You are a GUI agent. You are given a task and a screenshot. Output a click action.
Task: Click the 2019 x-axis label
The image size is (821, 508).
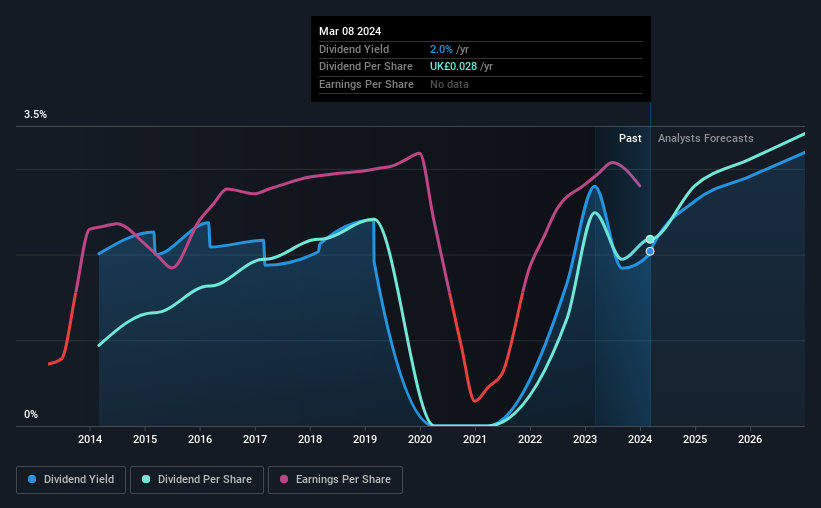[365, 439]
